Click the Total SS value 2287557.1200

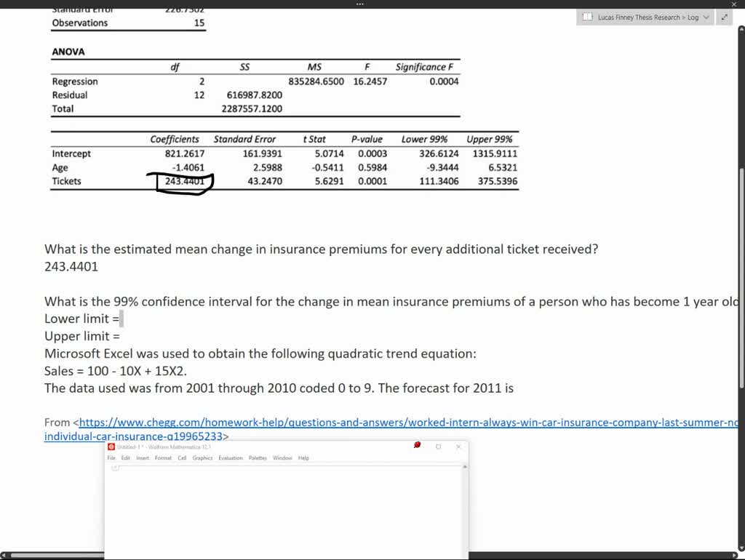click(x=252, y=109)
